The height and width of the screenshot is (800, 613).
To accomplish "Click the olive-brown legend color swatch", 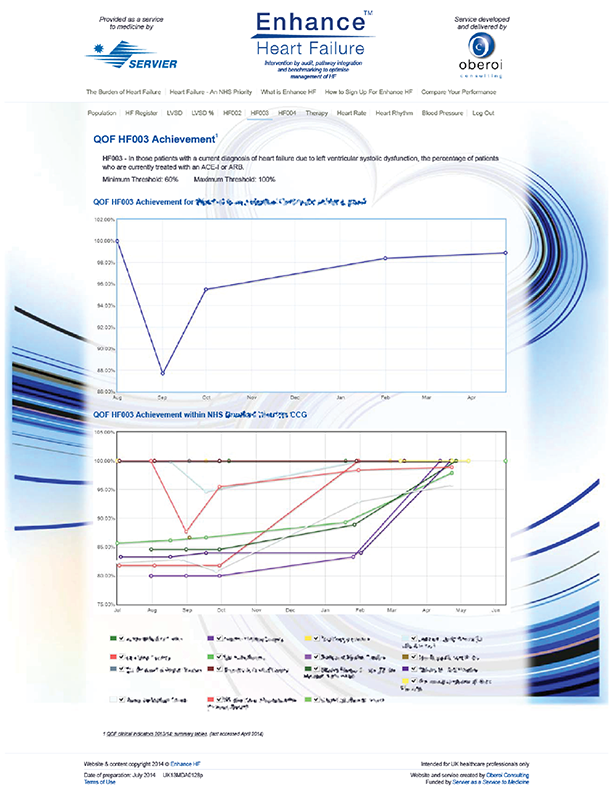I will point(405,658).
